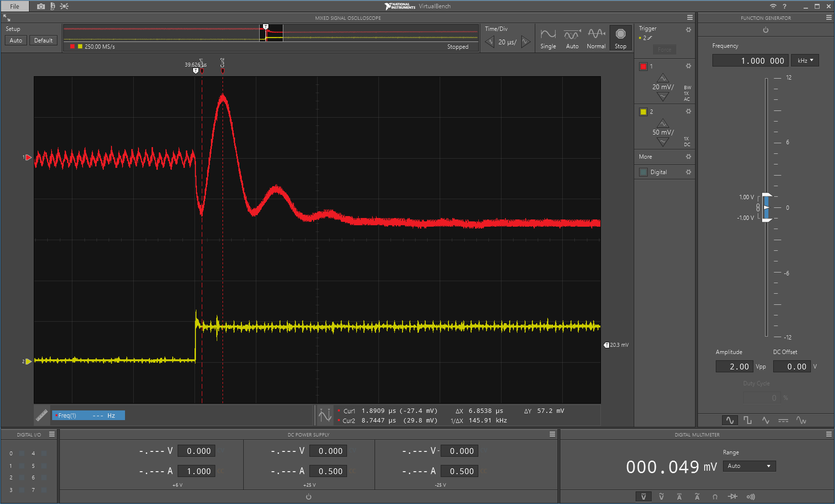
Task: Click the More label in channel panel
Action: click(645, 157)
